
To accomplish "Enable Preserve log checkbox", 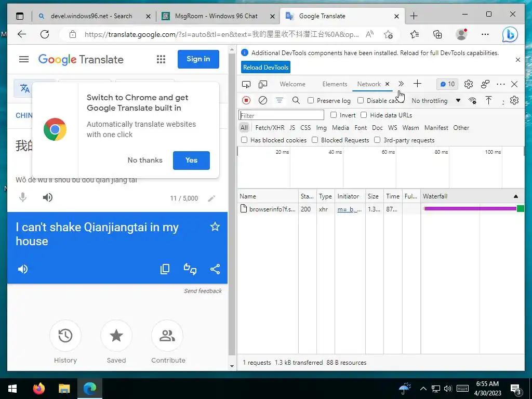I will pos(311,100).
